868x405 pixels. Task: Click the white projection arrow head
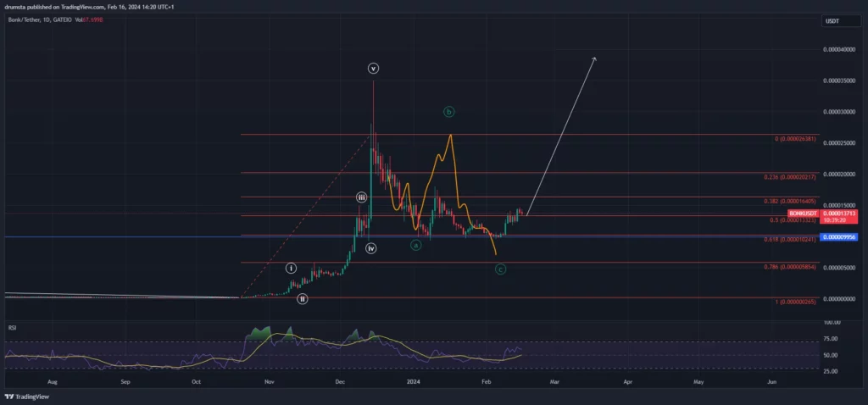[x=594, y=58]
